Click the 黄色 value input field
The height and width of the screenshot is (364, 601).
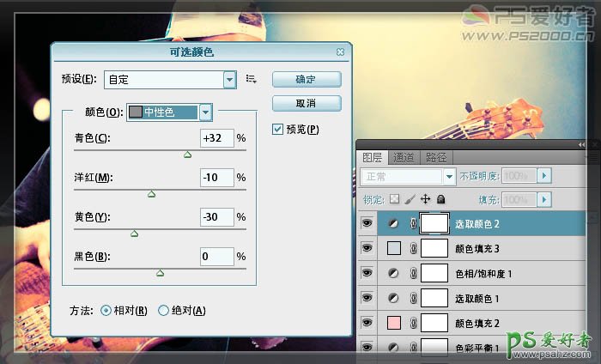216,217
